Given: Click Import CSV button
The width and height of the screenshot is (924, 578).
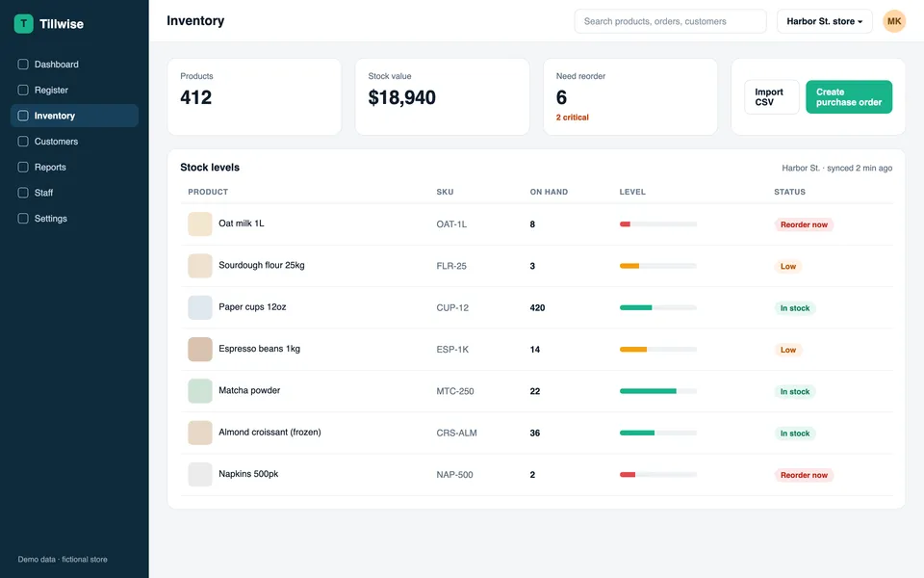Looking at the screenshot, I should coord(771,96).
